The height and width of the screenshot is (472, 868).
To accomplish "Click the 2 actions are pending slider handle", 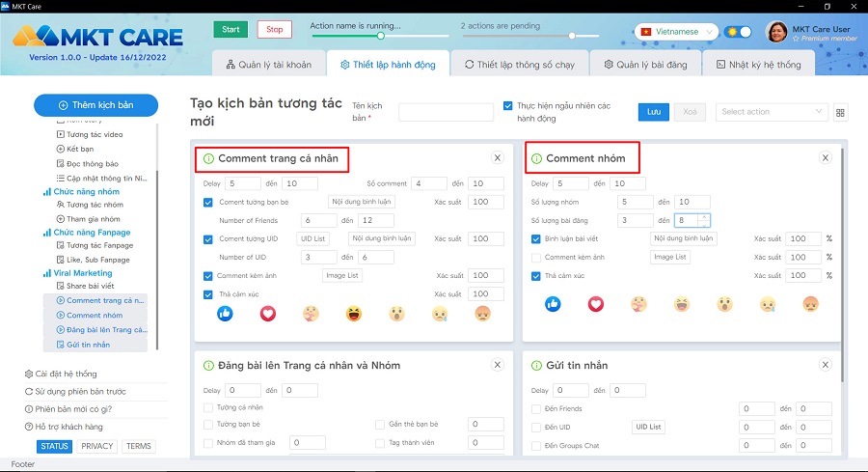I will [x=572, y=36].
